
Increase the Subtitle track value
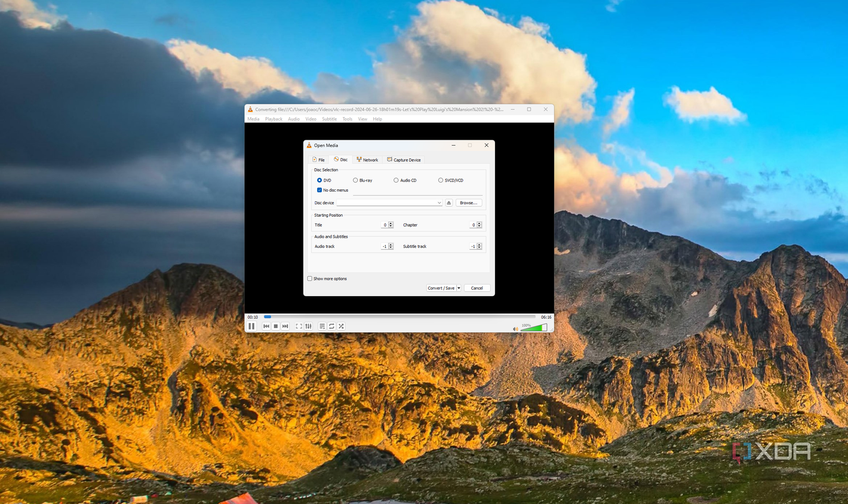coord(480,245)
